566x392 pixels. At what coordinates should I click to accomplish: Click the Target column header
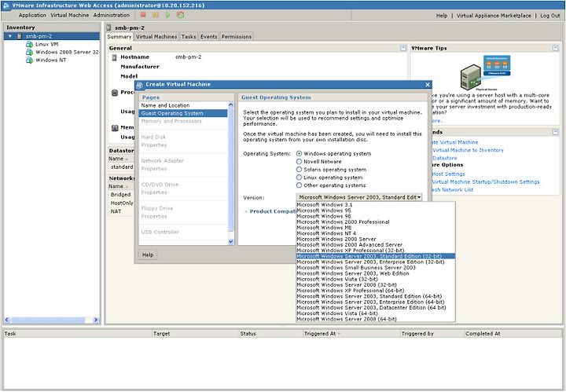point(195,334)
